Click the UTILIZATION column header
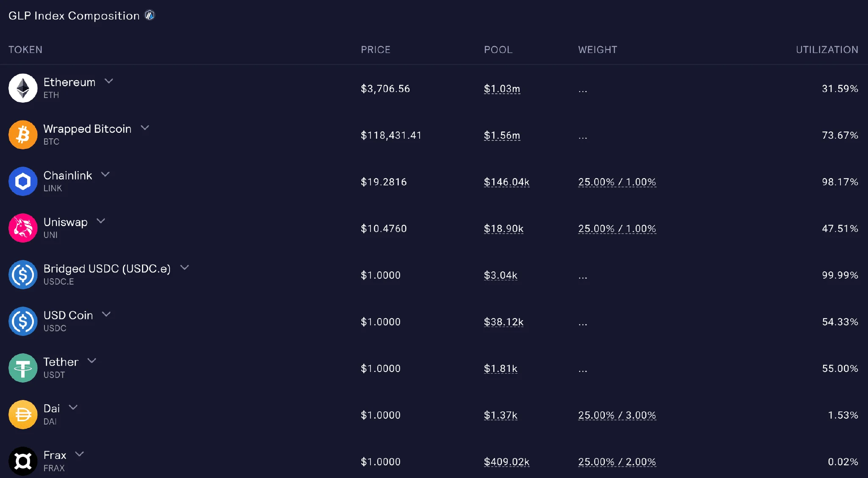This screenshot has width=868, height=478. tap(827, 50)
